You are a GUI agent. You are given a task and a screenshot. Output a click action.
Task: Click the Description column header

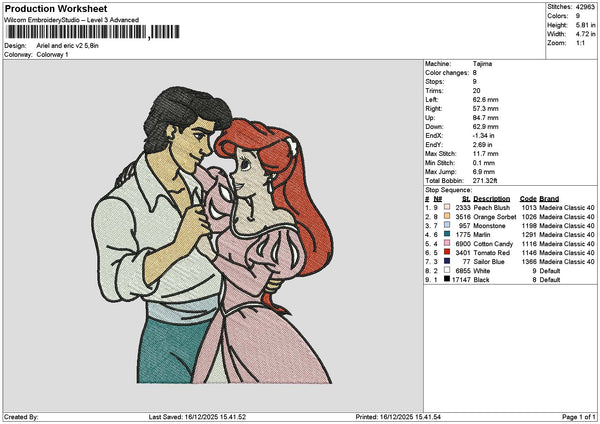point(492,199)
